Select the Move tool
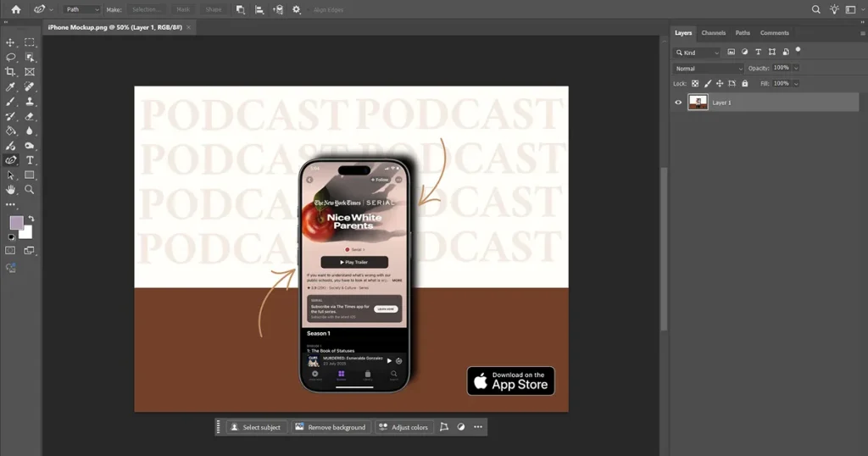This screenshot has width=868, height=456. point(10,42)
